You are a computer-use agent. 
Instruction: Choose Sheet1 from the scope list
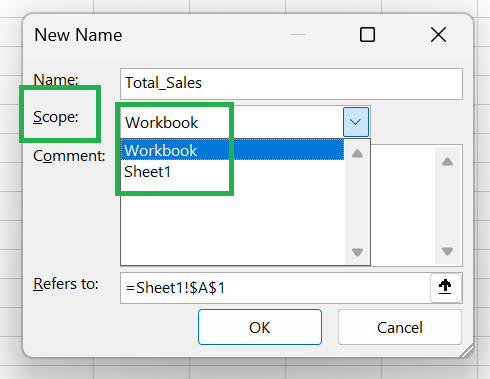click(x=232, y=172)
